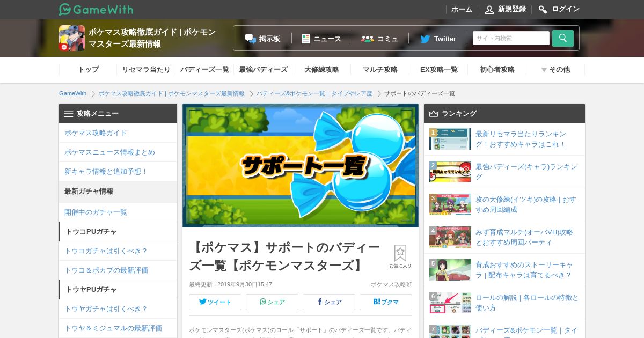The image size is (644, 338).
Task: Open the マルチ攻略 navigation tab
Action: [380, 70]
